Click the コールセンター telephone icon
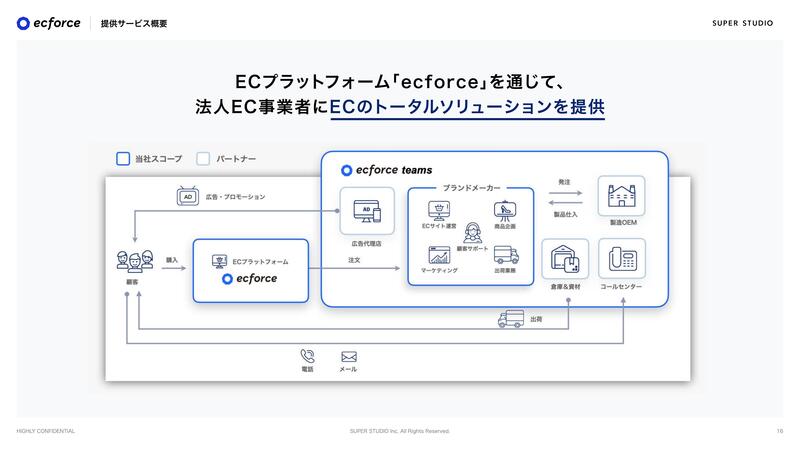The height and width of the screenshot is (450, 800). point(622,259)
